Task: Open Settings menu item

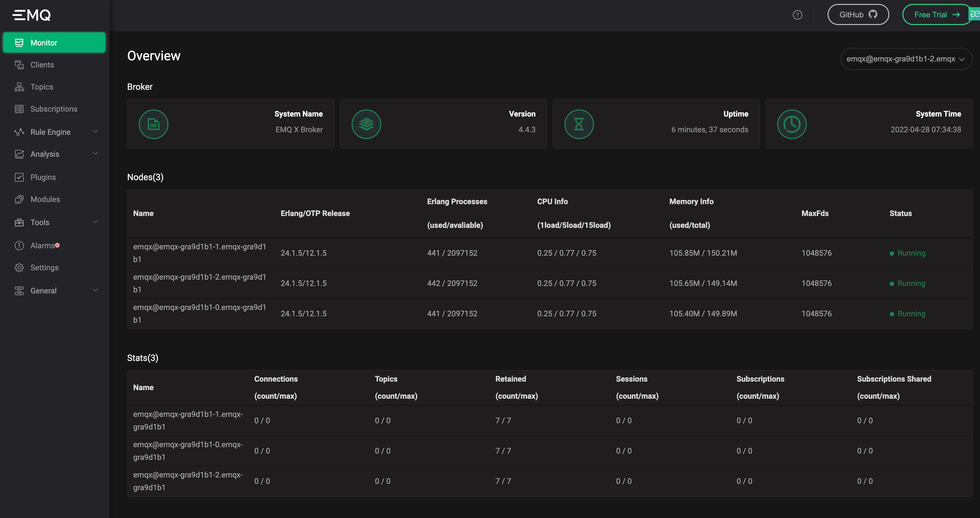Action: [x=55, y=268]
